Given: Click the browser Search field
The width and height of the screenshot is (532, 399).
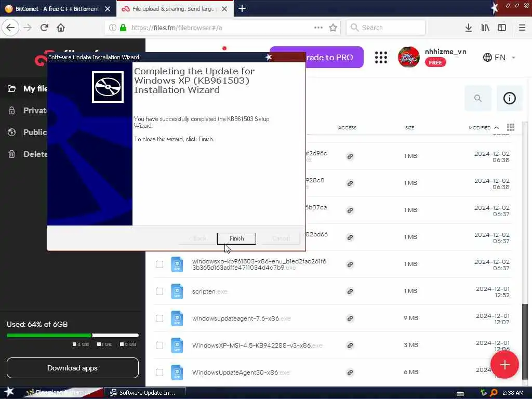Looking at the screenshot, I should pyautogui.click(x=385, y=28).
